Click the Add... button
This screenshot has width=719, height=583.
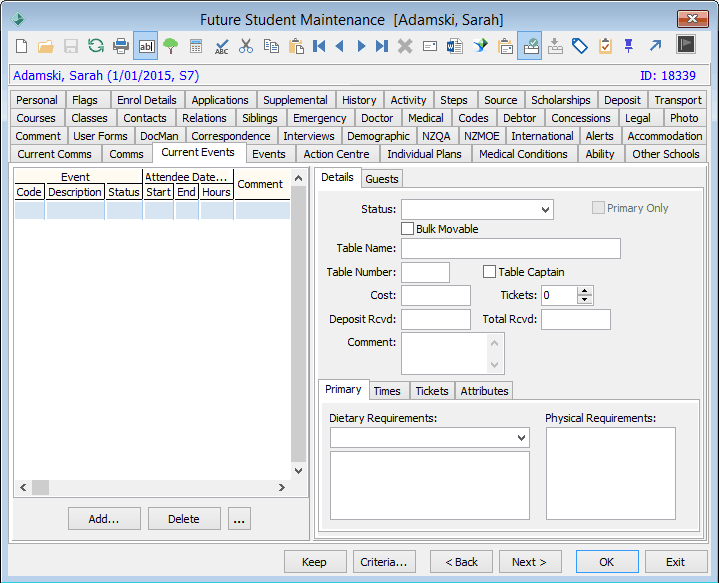click(104, 519)
